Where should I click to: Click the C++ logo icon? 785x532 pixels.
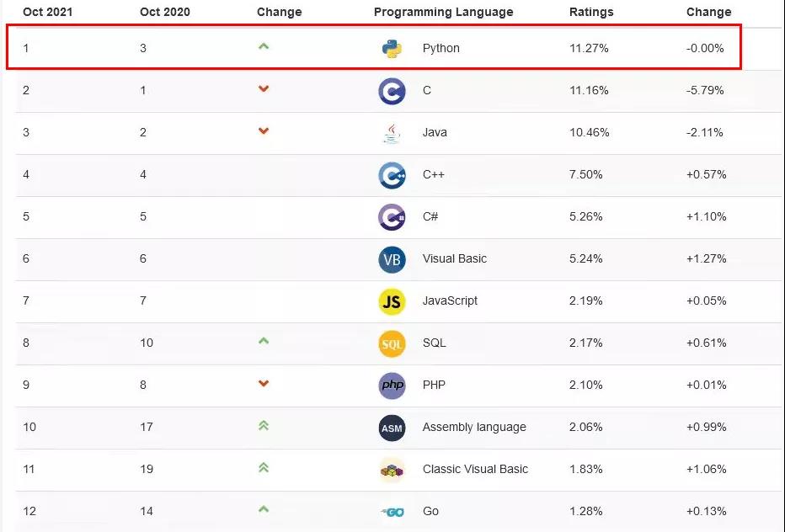[392, 175]
